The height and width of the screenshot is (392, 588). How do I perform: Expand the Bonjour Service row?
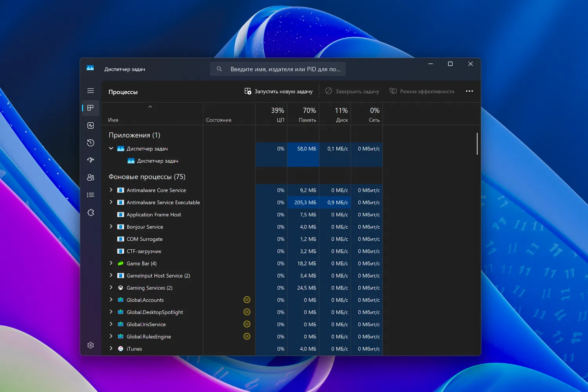[x=111, y=227]
